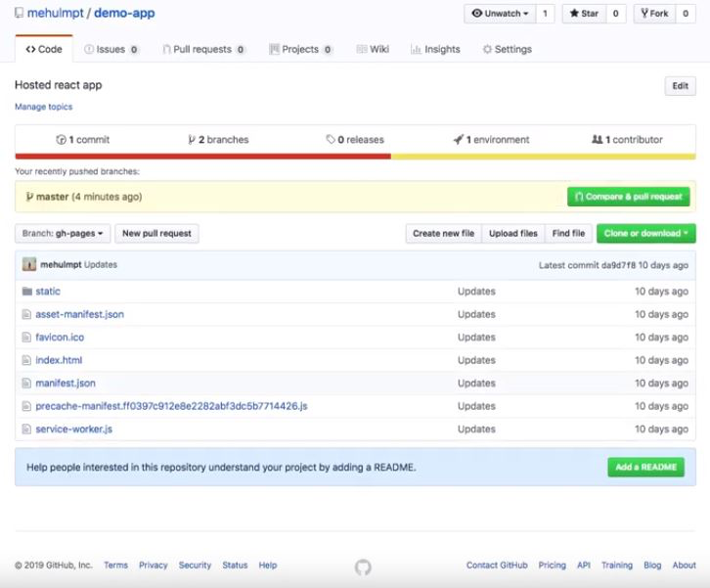
Task: Click the 1 commit stat link
Action: click(83, 140)
